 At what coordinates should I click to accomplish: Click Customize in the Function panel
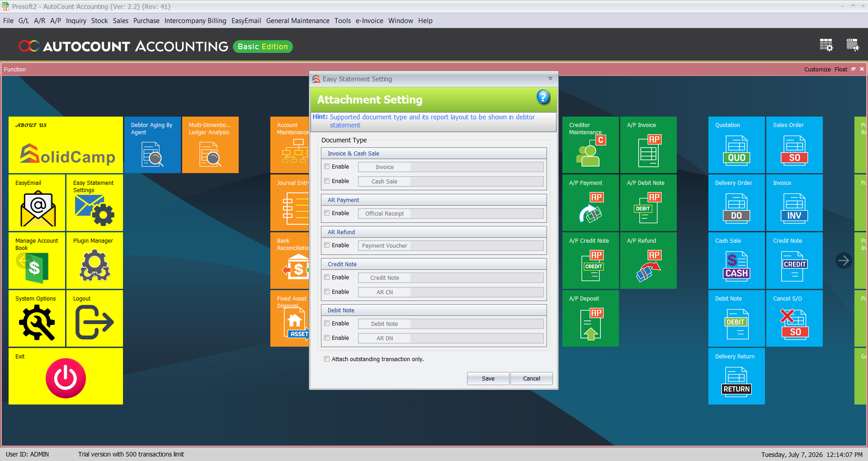pyautogui.click(x=817, y=70)
